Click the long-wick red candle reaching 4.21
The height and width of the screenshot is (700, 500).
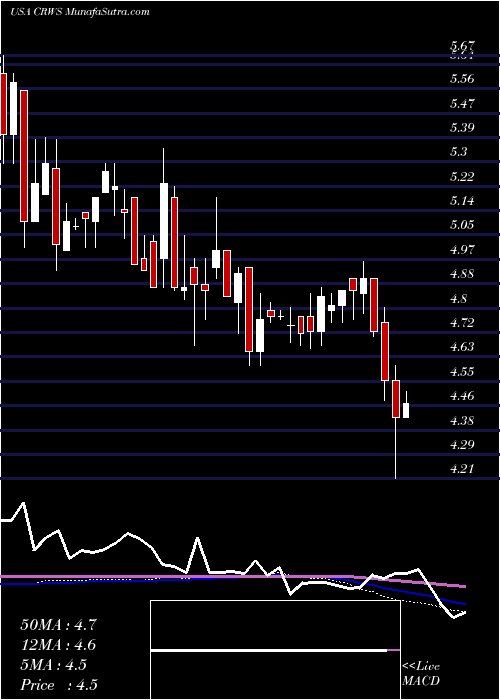(x=396, y=421)
